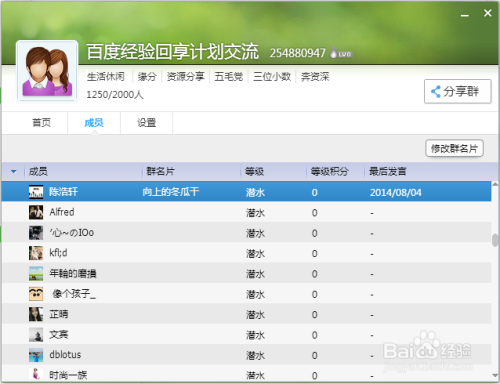
Task: Close the group window
Action: 488,13
